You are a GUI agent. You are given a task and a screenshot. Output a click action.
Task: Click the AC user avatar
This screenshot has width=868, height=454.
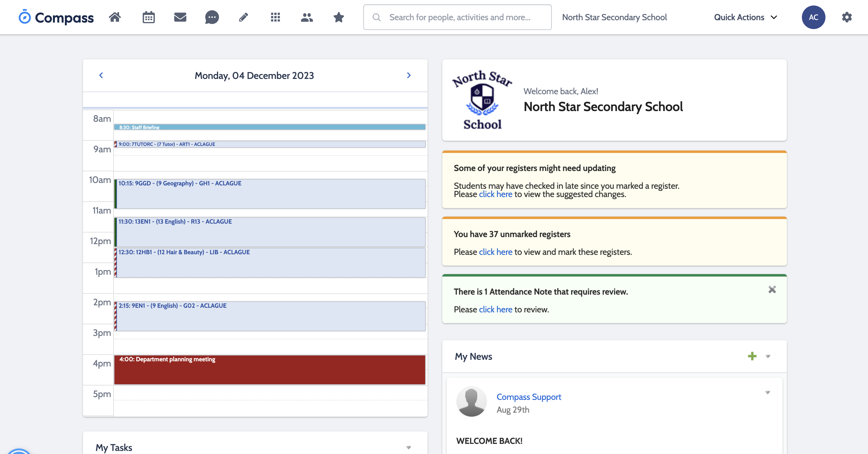point(814,17)
